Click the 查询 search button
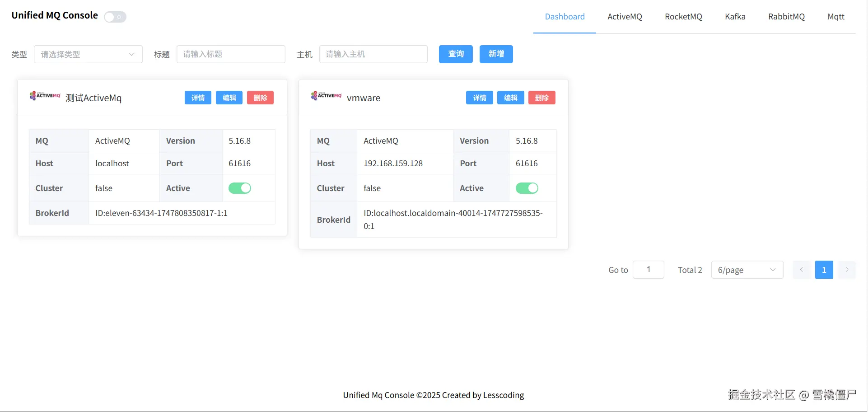868x412 pixels. (x=456, y=54)
